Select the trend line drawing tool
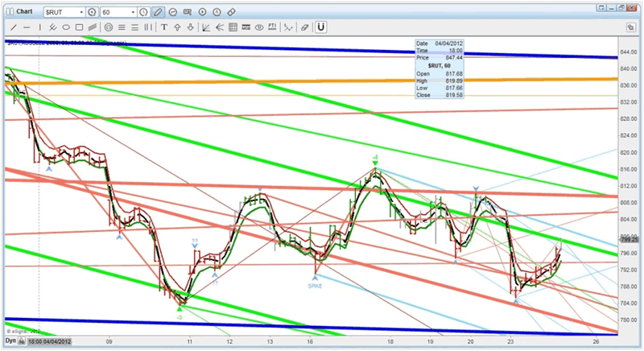The image size is (644, 351). pyautogui.click(x=14, y=27)
